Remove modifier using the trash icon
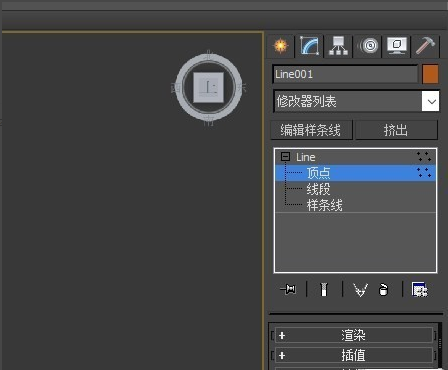Image resolution: width=448 pixels, height=370 pixels. coord(384,290)
